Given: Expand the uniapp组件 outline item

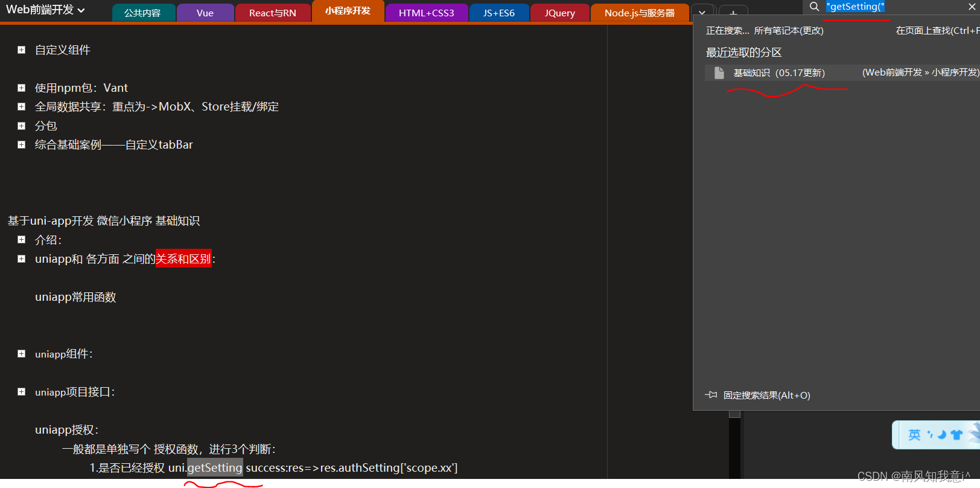Looking at the screenshot, I should pyautogui.click(x=22, y=354).
